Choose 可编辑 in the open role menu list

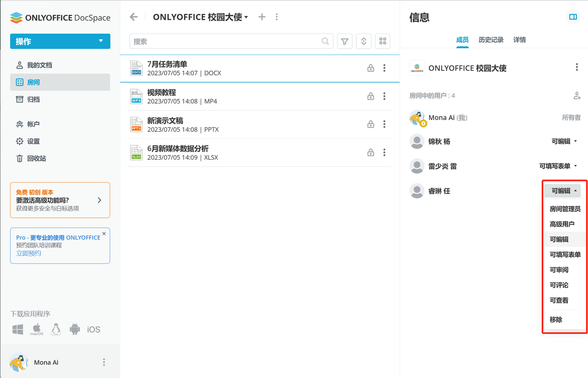point(565,239)
